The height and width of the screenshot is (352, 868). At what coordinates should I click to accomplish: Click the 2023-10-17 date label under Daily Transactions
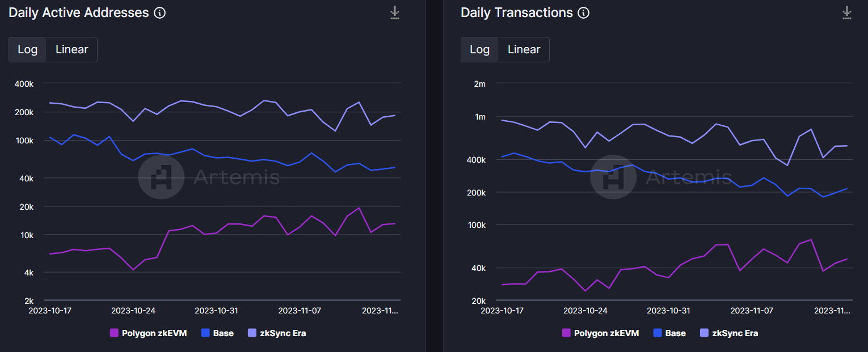503,311
